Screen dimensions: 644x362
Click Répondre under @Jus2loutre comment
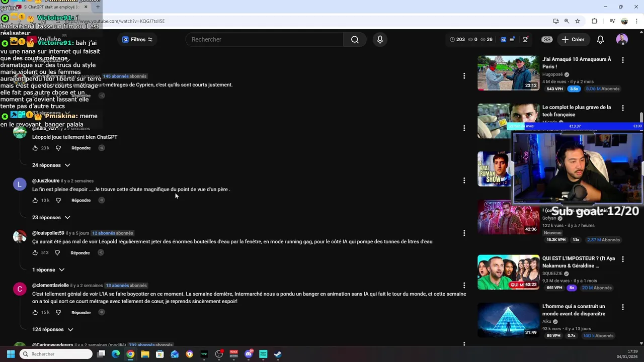click(81, 201)
